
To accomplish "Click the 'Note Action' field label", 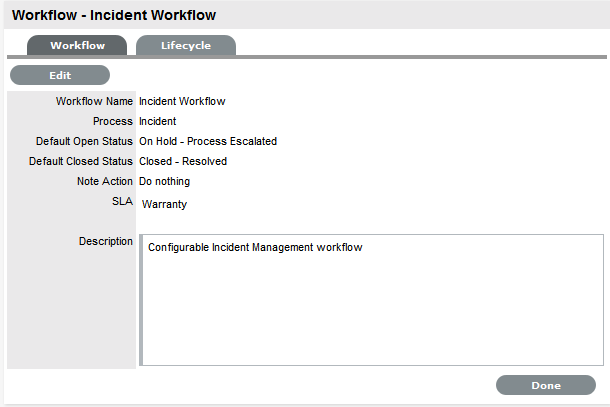I will click(104, 181).
